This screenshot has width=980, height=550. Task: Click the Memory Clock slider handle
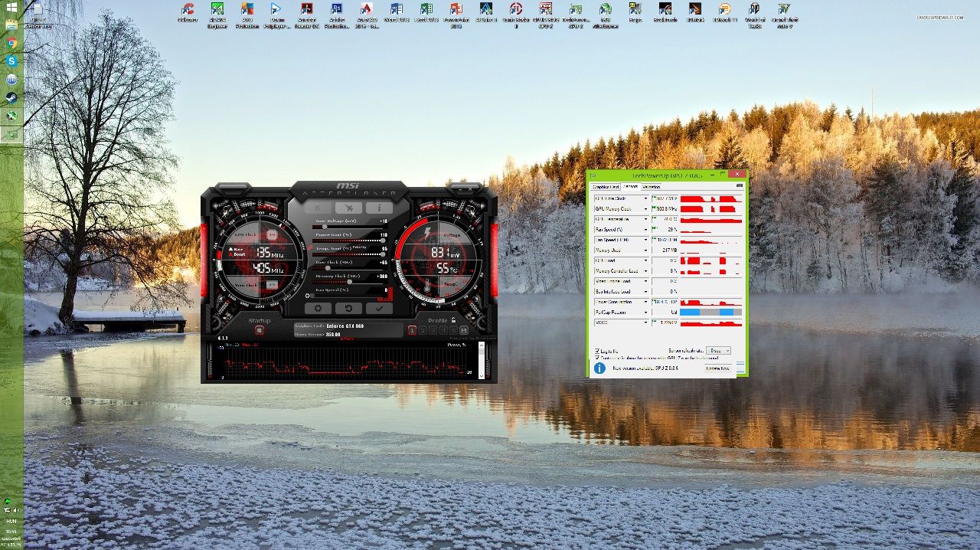coord(349,282)
